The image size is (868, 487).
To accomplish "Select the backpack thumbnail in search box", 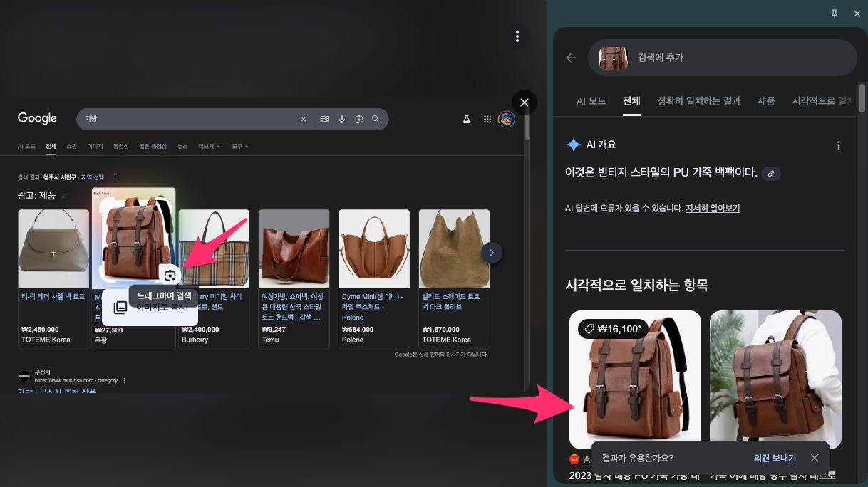I will coord(613,58).
